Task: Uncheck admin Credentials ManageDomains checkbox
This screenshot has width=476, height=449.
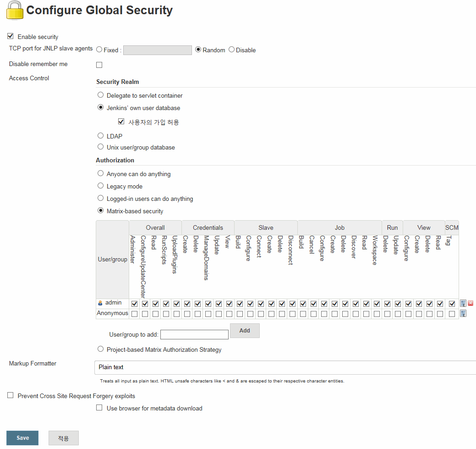Action: [208, 304]
